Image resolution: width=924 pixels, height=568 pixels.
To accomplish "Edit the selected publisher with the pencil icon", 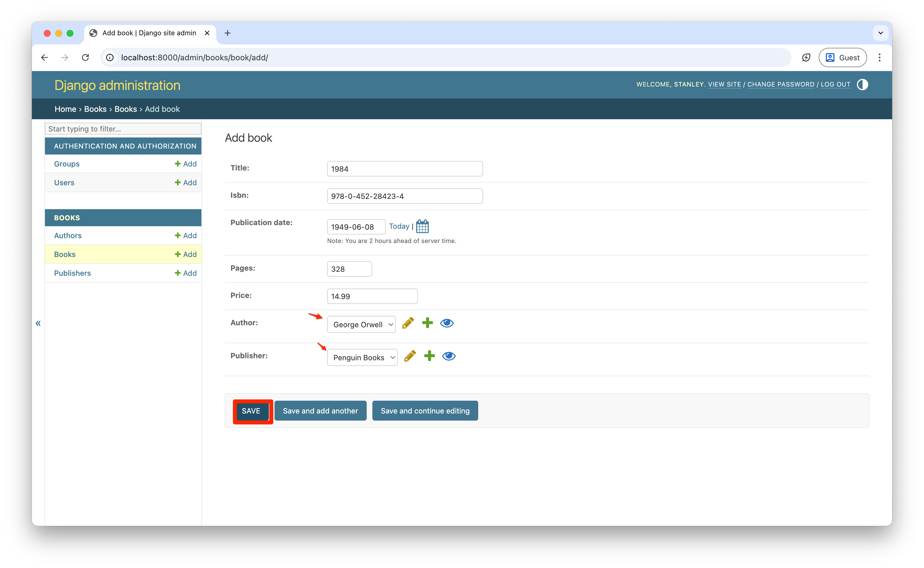I will (410, 356).
